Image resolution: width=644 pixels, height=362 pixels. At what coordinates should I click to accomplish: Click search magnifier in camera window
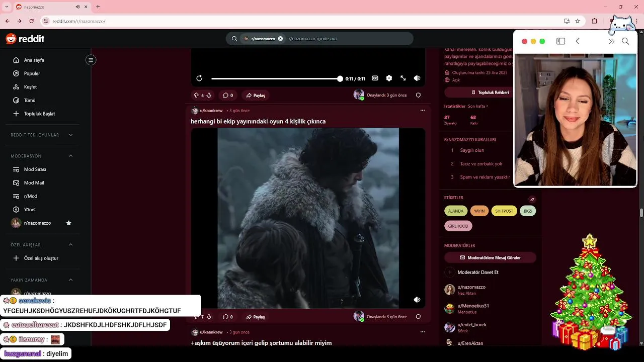625,41
